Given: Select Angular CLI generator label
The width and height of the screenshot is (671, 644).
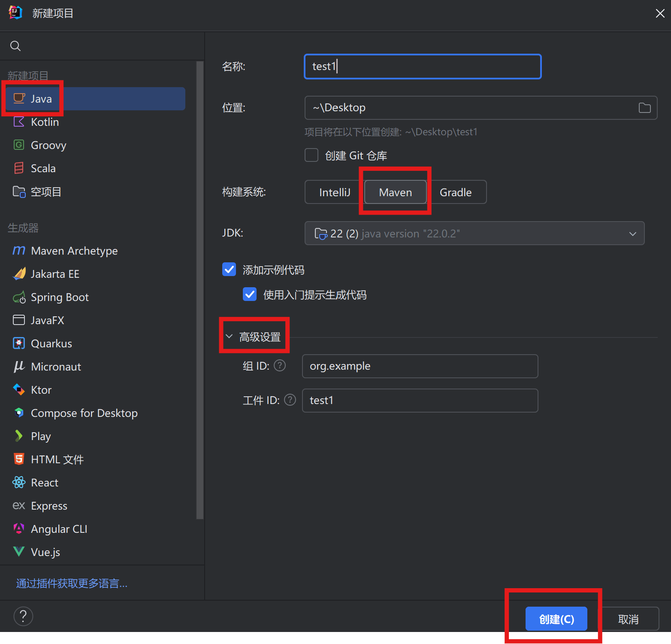Looking at the screenshot, I should point(59,529).
